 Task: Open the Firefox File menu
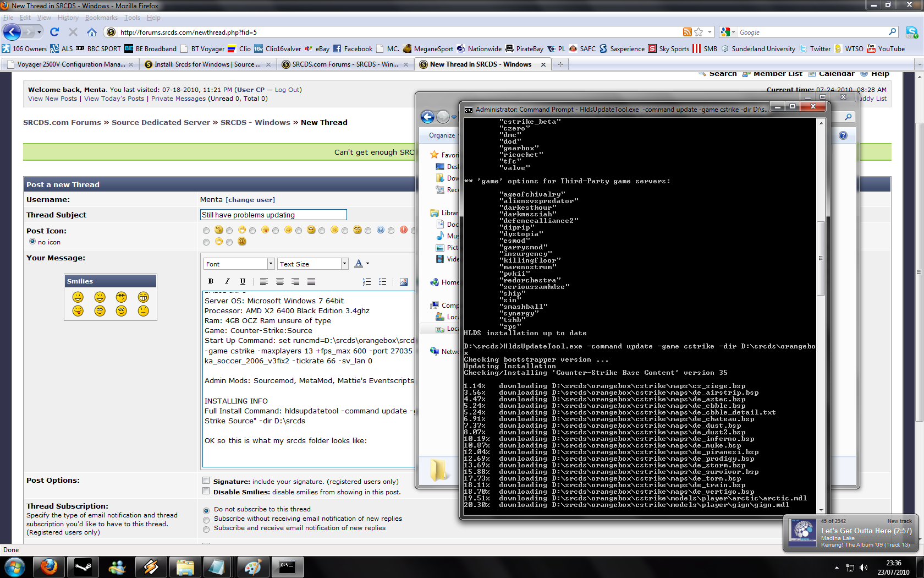click(x=8, y=18)
